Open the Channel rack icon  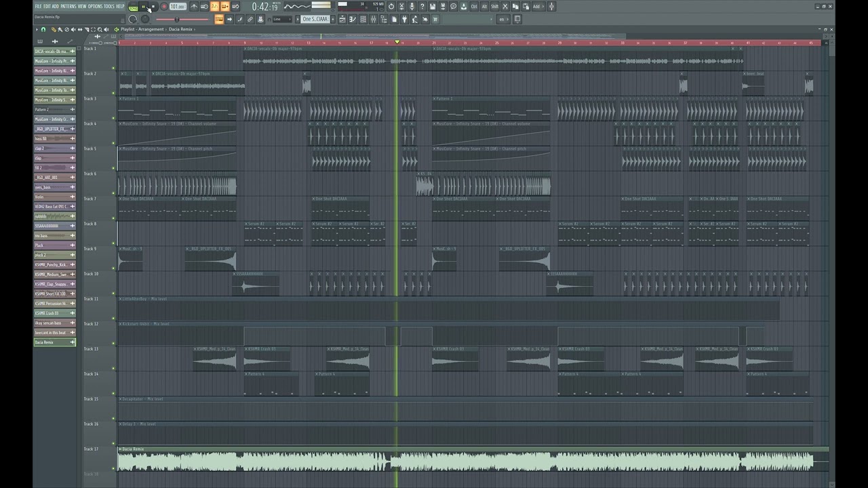(x=363, y=19)
